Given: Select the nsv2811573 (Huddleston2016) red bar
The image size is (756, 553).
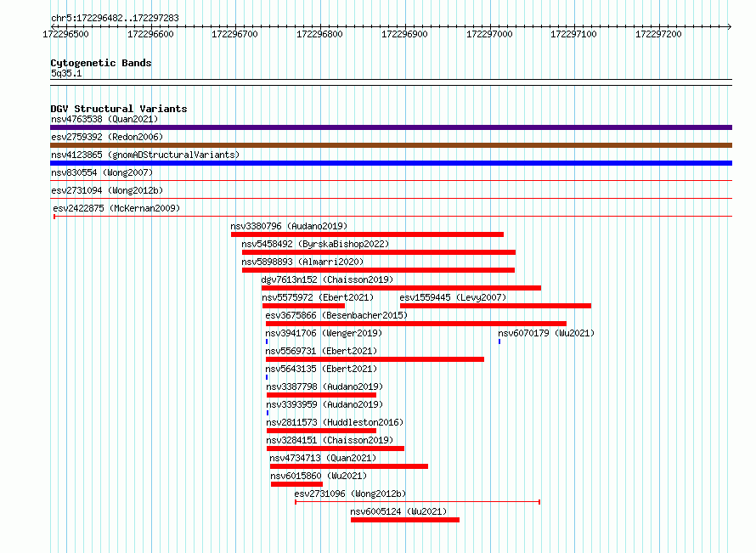Looking at the screenshot, I should 322,431.
